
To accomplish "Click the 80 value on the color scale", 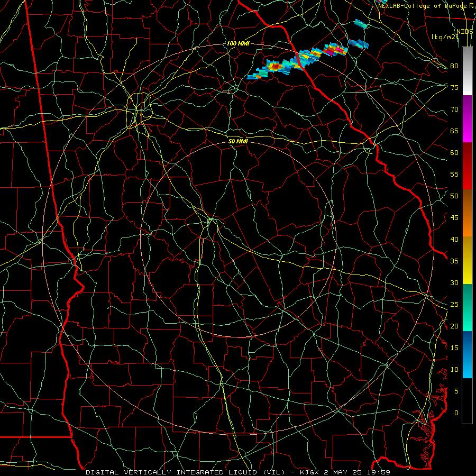I will click(454, 66).
